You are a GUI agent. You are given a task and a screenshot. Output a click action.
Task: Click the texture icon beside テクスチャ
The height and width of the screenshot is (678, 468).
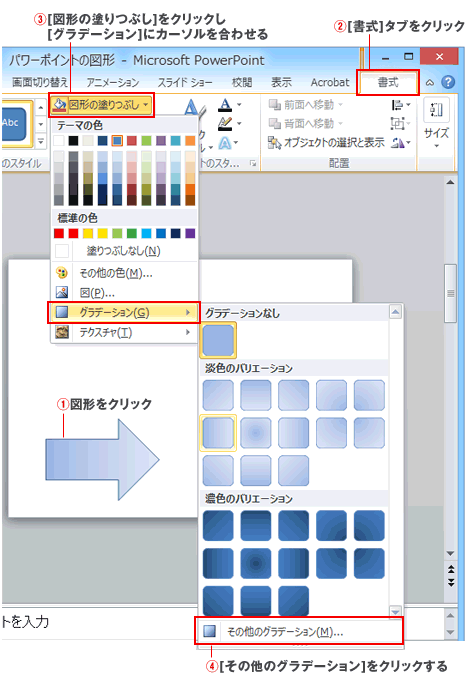tap(62, 333)
